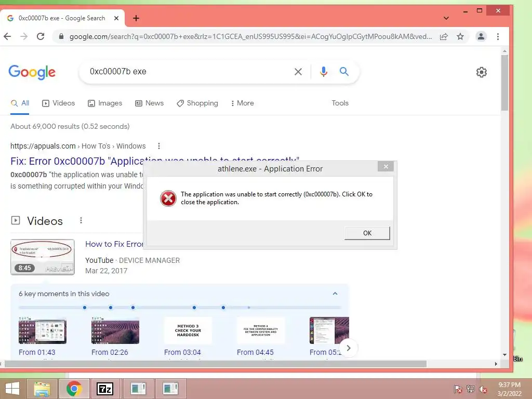Switch to Shopping results tab
532x399 pixels.
point(197,103)
